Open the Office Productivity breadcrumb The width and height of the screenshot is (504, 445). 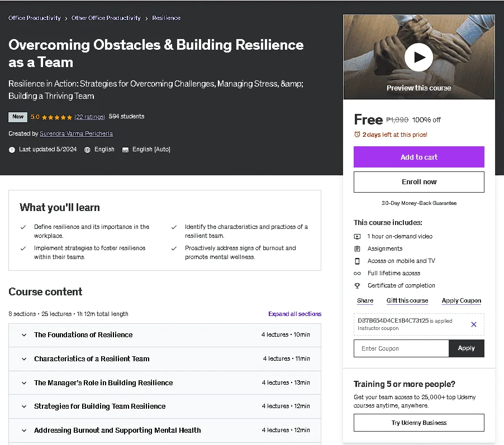tap(35, 18)
